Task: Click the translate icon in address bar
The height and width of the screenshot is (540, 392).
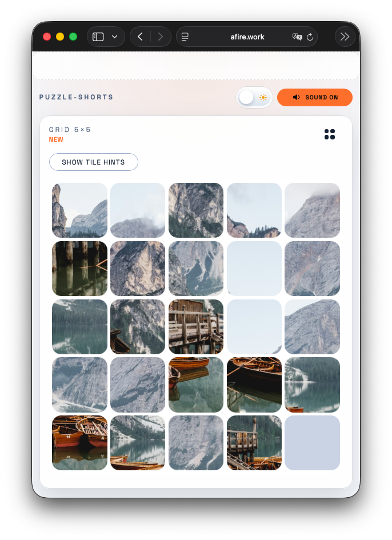Action: coord(297,37)
